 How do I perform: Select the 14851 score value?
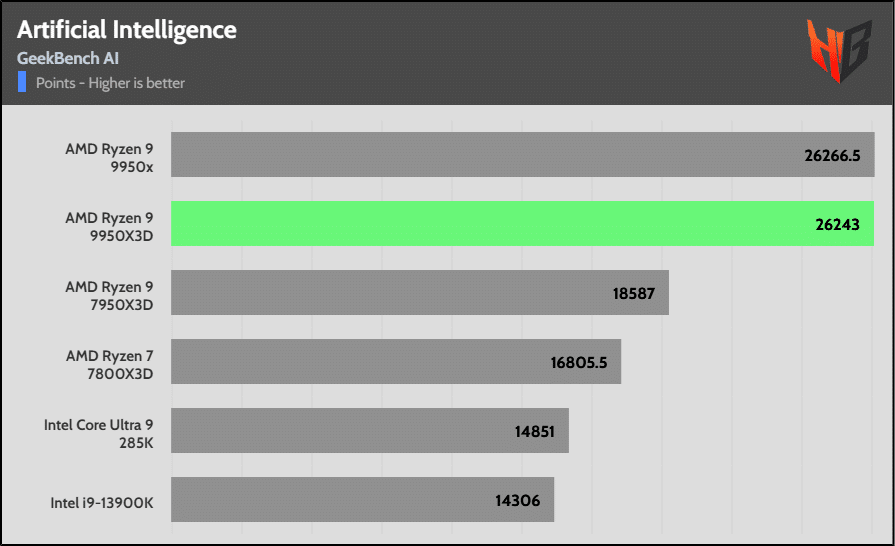click(x=534, y=432)
